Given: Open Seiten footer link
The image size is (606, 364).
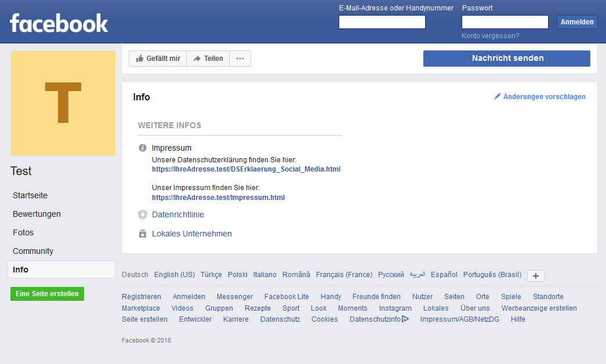Looking at the screenshot, I should pos(454,297).
